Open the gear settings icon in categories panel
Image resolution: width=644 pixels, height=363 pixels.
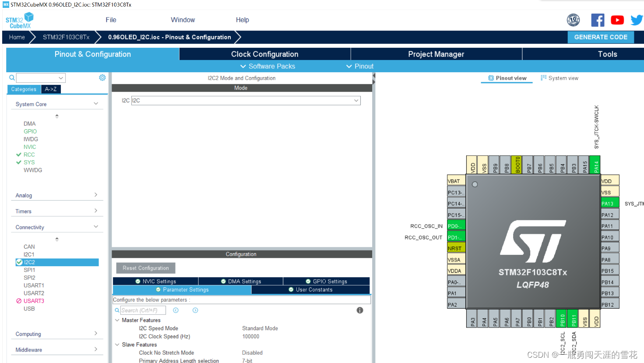point(102,78)
